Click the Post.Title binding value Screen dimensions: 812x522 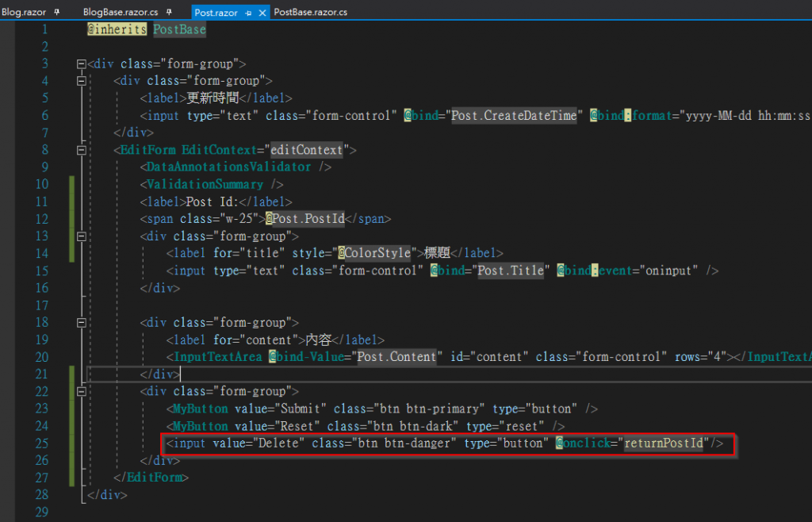[510, 271]
